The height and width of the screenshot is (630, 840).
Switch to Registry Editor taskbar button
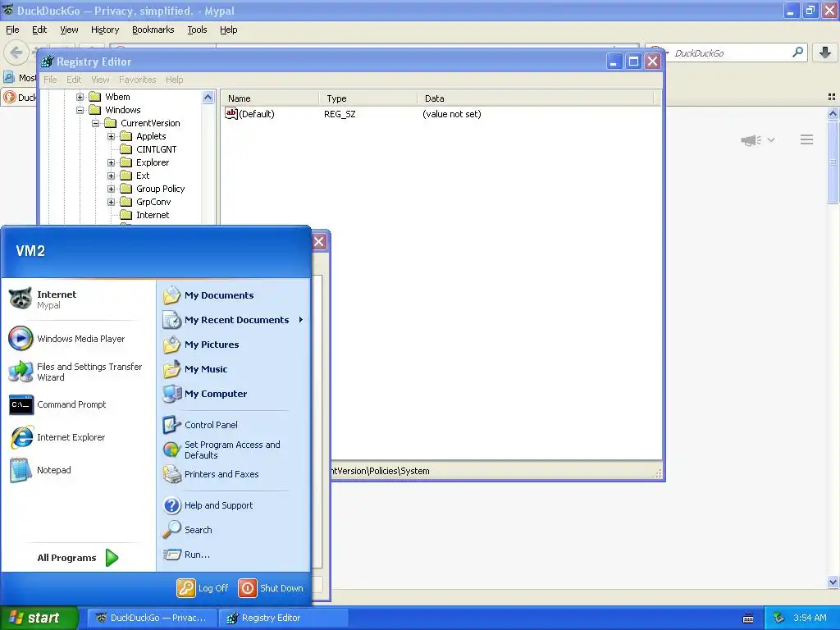tap(284, 618)
